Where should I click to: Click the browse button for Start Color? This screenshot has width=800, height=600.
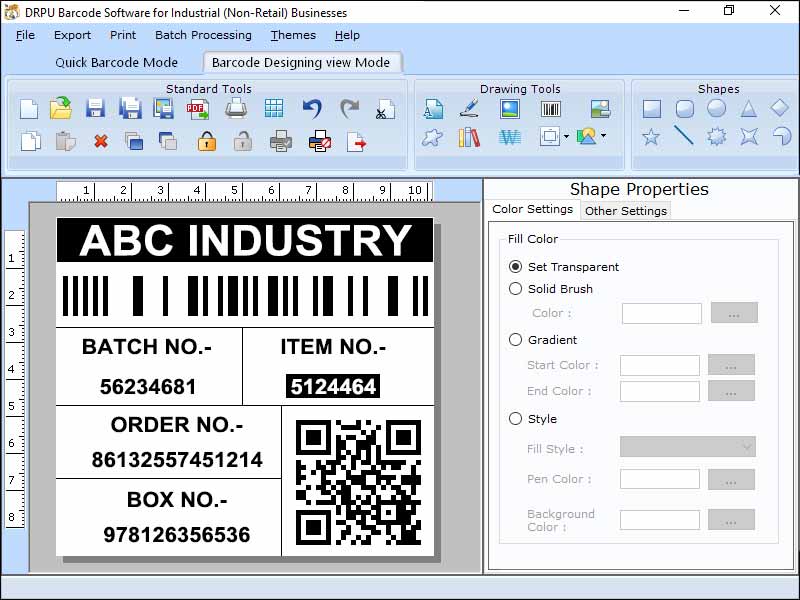[731, 365]
